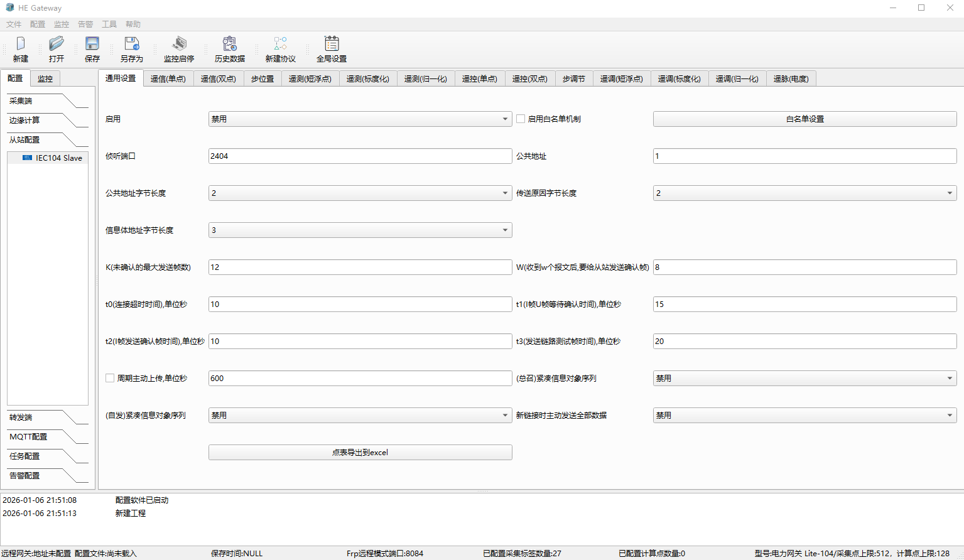This screenshot has width=964, height=560.
Task: Open the 历史数据 history data icon
Action: 230,44
